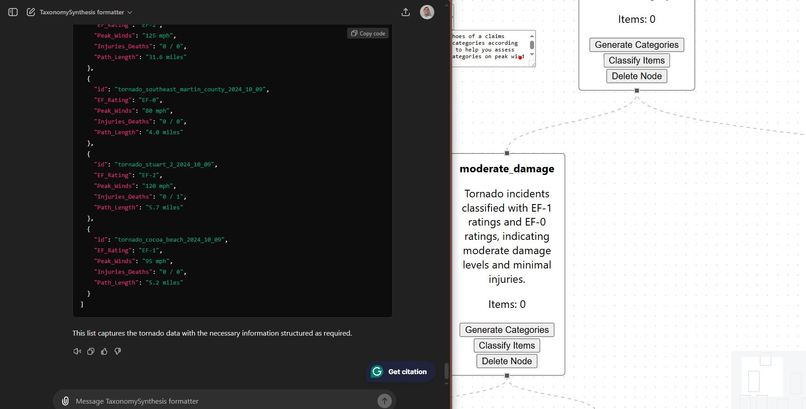Click Generate Categories in the moderate_damage node
The width and height of the screenshot is (806, 409).
(507, 330)
